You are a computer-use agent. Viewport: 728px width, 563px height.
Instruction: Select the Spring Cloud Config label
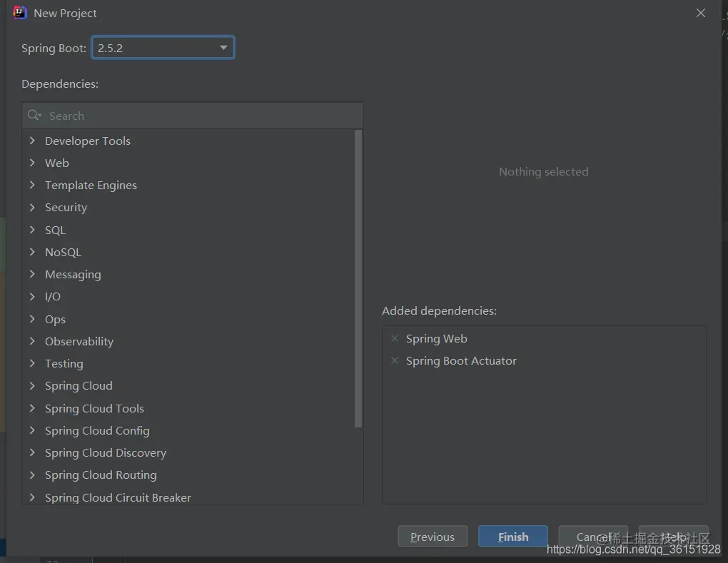97,431
